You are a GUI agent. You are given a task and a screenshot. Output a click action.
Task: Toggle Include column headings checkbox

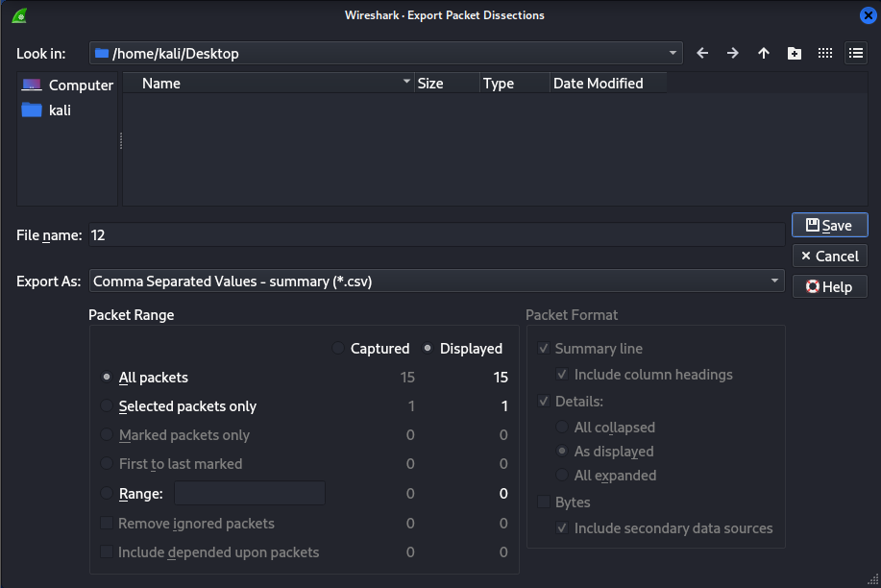click(x=562, y=375)
